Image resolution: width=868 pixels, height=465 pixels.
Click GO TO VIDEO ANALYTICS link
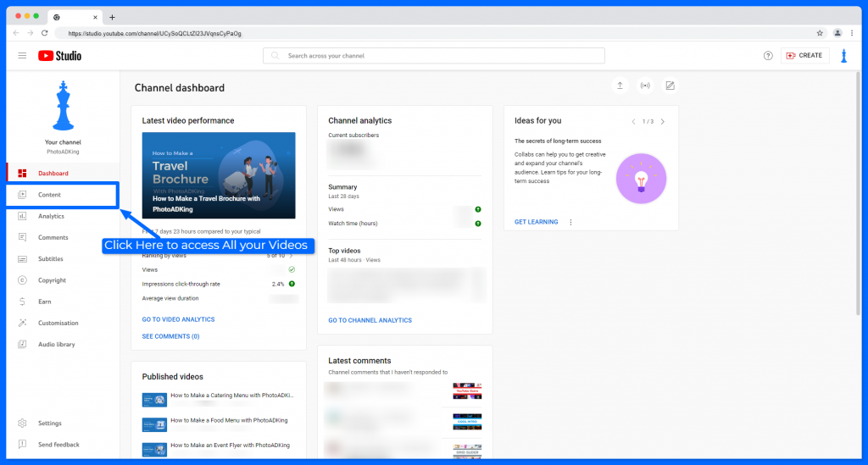point(178,319)
